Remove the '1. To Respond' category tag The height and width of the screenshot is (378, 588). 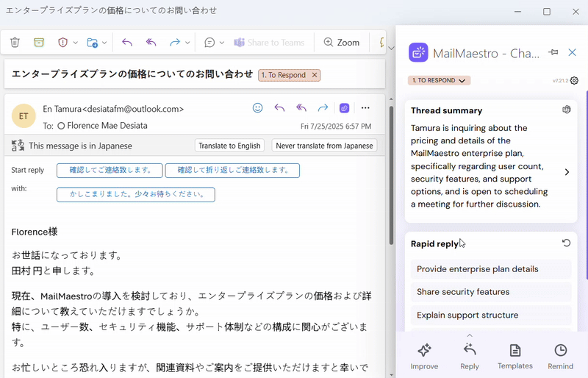[x=315, y=75]
